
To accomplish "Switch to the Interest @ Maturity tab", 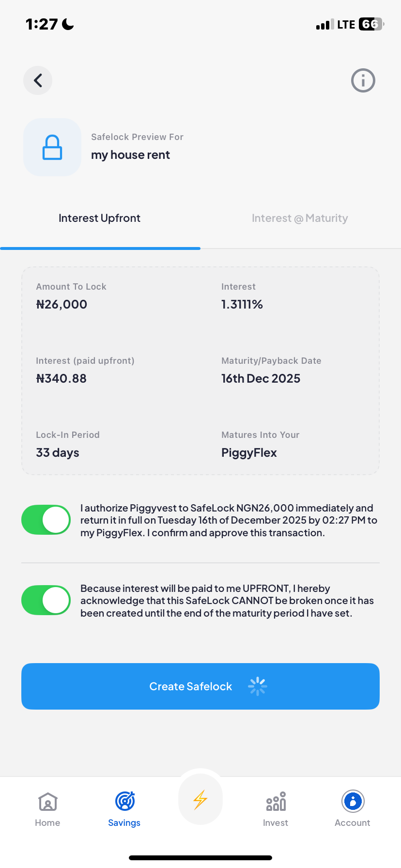I will coord(299,218).
